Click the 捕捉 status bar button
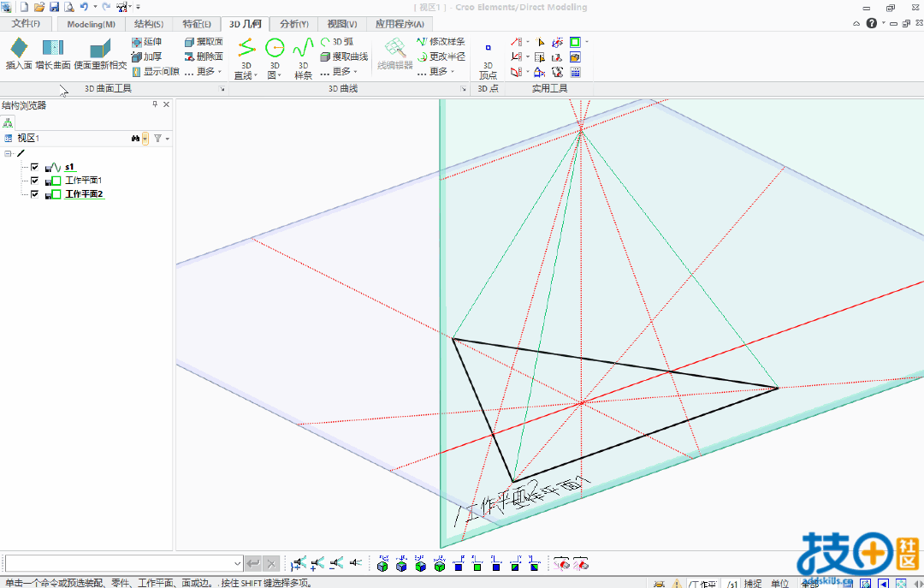 (753, 583)
